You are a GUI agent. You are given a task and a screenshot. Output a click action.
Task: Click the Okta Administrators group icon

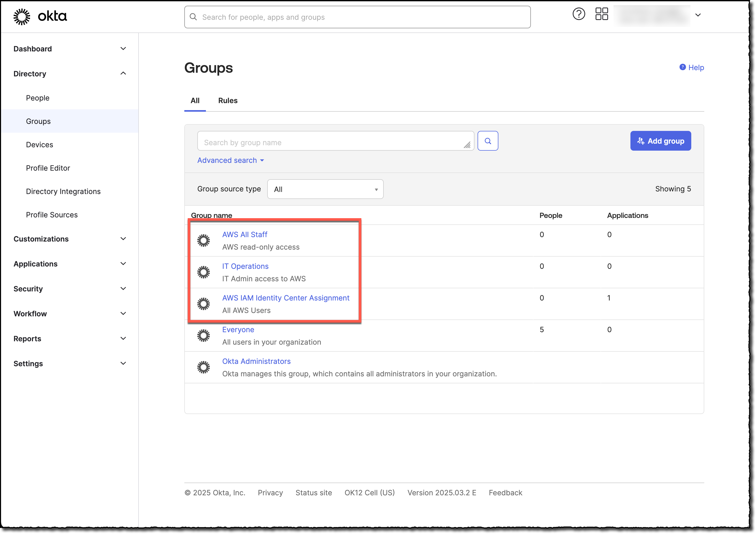[x=204, y=367]
